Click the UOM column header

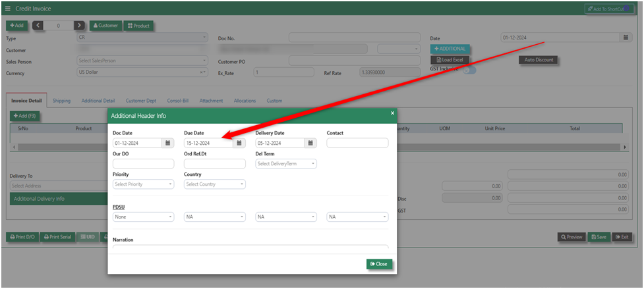click(445, 128)
